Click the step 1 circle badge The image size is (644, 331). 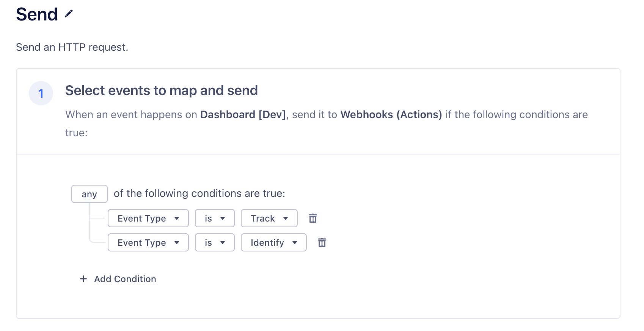(x=41, y=93)
